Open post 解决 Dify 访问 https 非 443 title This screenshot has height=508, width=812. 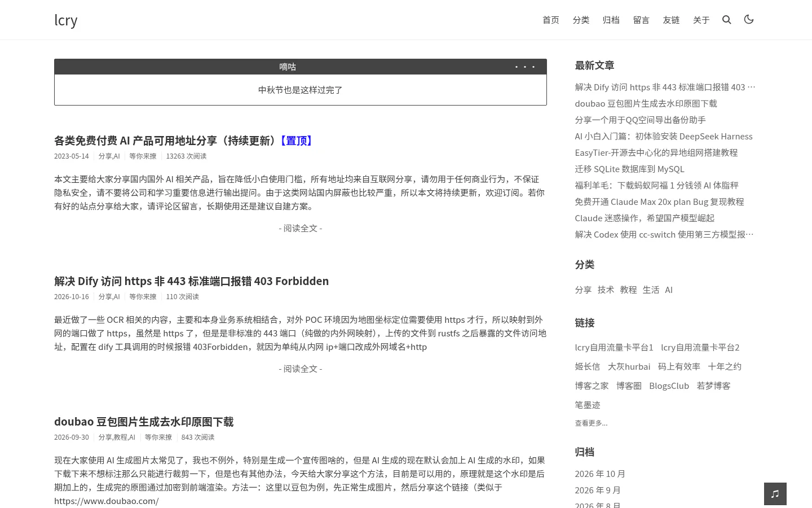pos(191,281)
